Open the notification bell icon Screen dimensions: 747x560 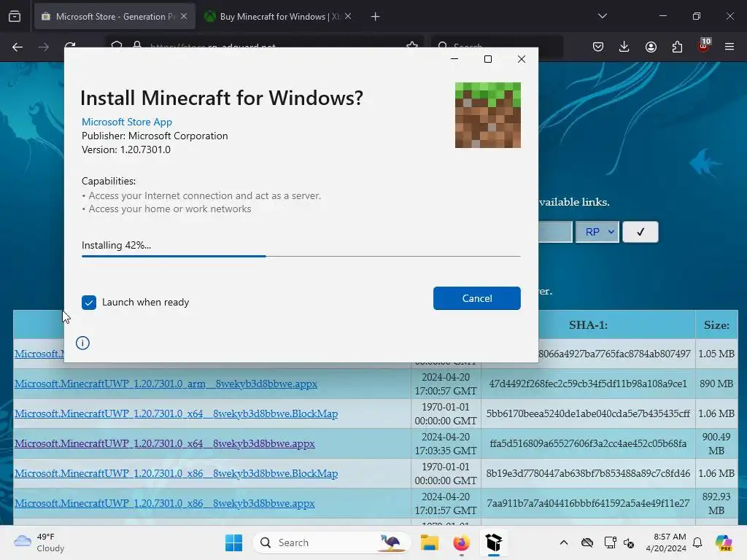pos(697,542)
